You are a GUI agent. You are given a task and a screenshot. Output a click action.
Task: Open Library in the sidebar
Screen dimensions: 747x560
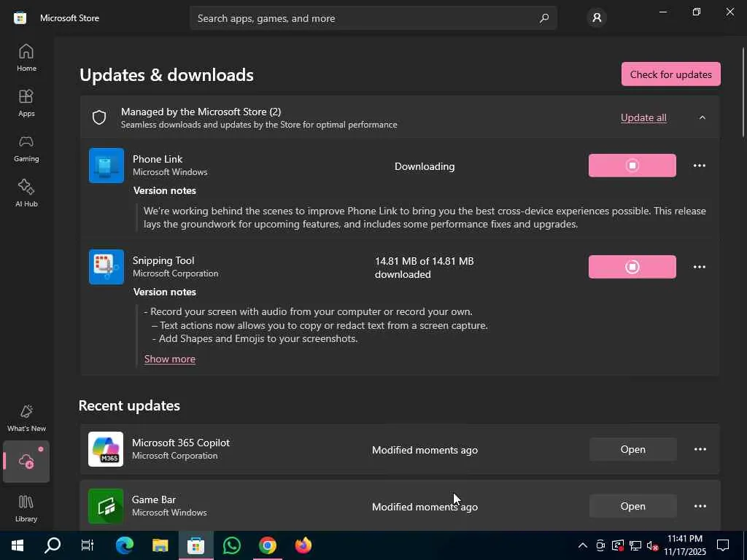click(26, 508)
